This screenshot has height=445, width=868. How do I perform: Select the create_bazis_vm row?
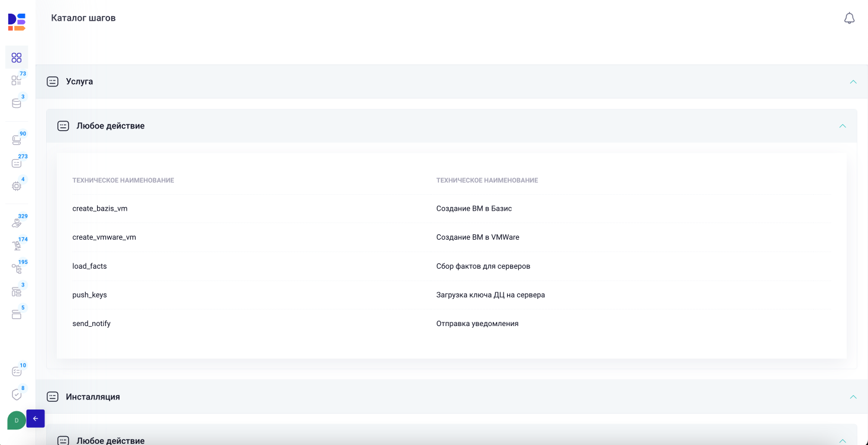coord(100,209)
